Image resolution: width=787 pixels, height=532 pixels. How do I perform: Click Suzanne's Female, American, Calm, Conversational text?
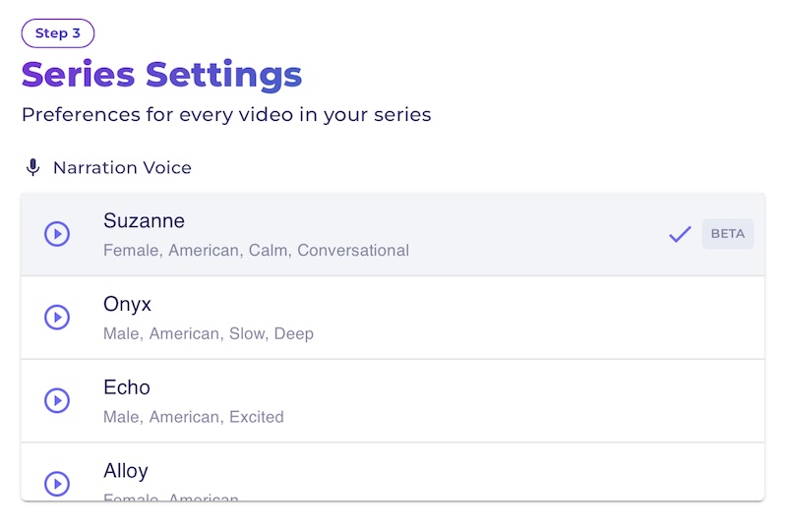click(256, 251)
